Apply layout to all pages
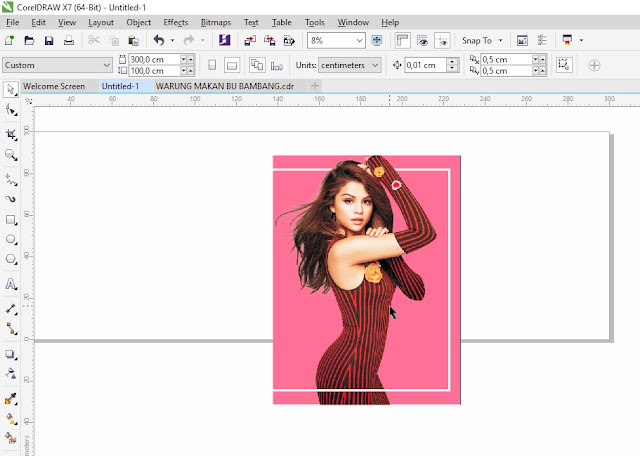640x456 pixels. tap(257, 65)
